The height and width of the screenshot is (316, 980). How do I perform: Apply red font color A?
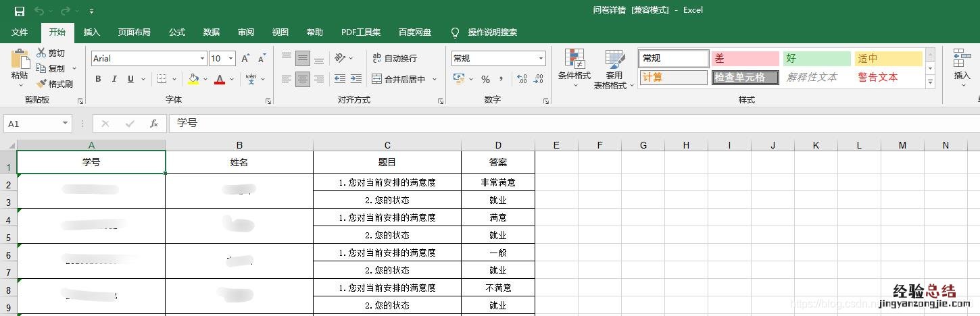click(219, 79)
